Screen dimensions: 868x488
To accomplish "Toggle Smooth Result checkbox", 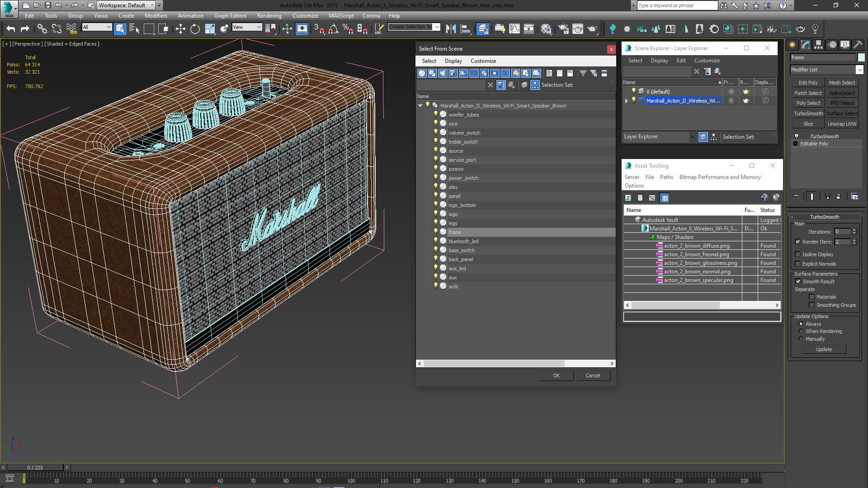I will (798, 282).
